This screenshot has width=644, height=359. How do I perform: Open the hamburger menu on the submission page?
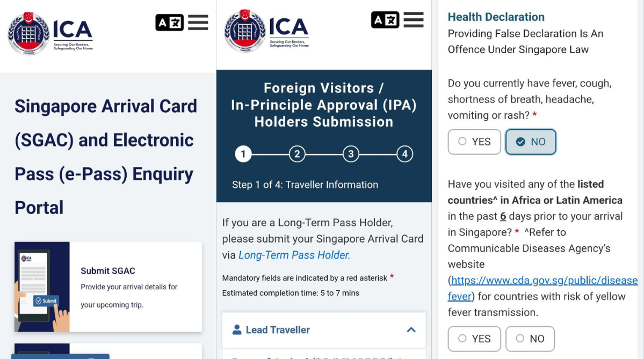[413, 20]
